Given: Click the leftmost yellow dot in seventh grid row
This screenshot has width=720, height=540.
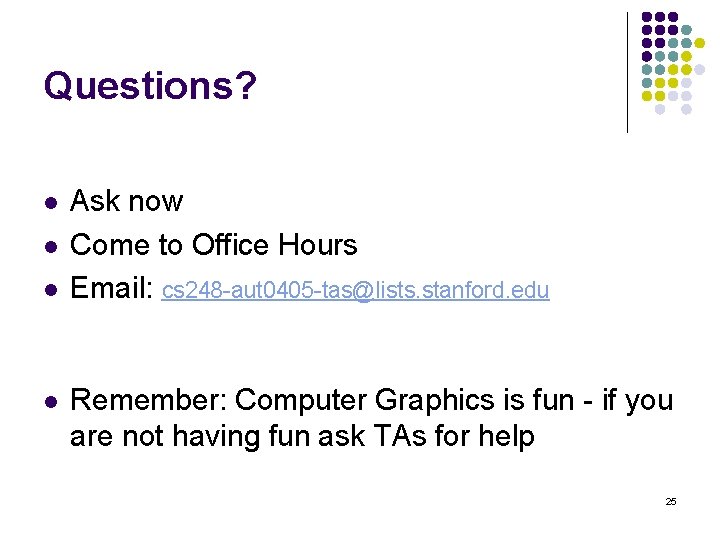Looking at the screenshot, I should point(647,96).
